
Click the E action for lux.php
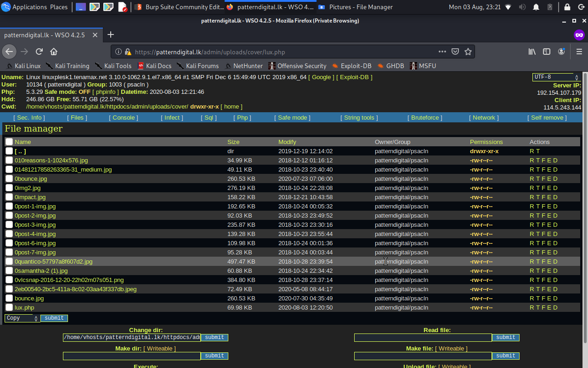(x=549, y=307)
